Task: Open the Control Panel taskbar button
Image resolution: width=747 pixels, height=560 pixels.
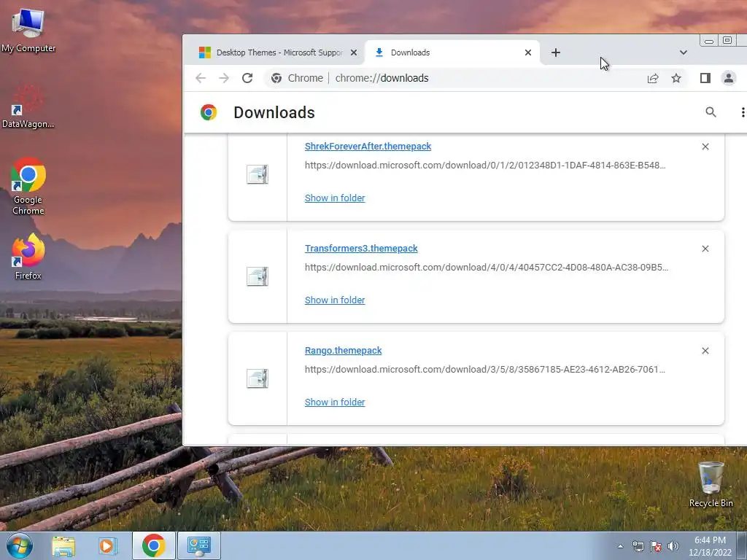Action: coord(198,545)
